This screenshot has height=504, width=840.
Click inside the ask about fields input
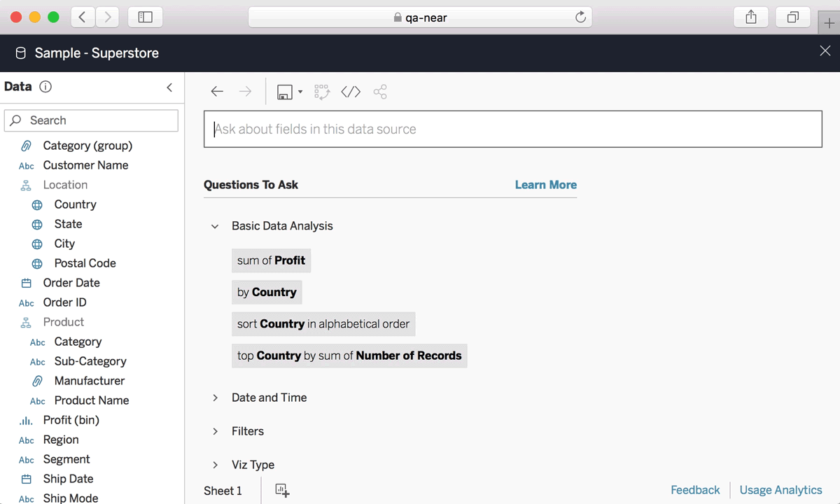[x=512, y=129]
